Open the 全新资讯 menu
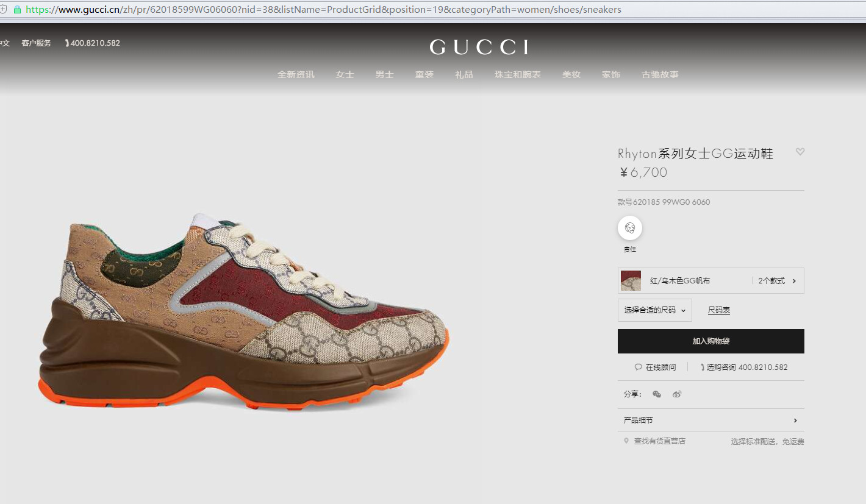Image resolution: width=866 pixels, height=504 pixels. pos(296,74)
